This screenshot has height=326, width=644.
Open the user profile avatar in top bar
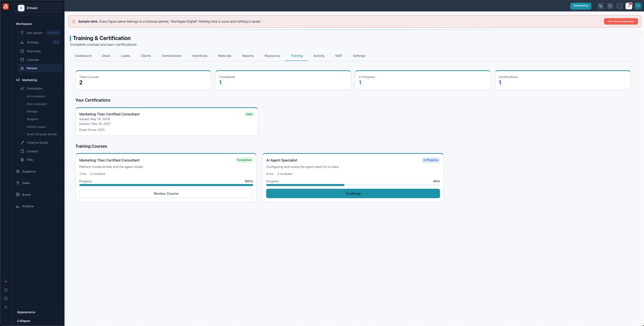coord(638,6)
